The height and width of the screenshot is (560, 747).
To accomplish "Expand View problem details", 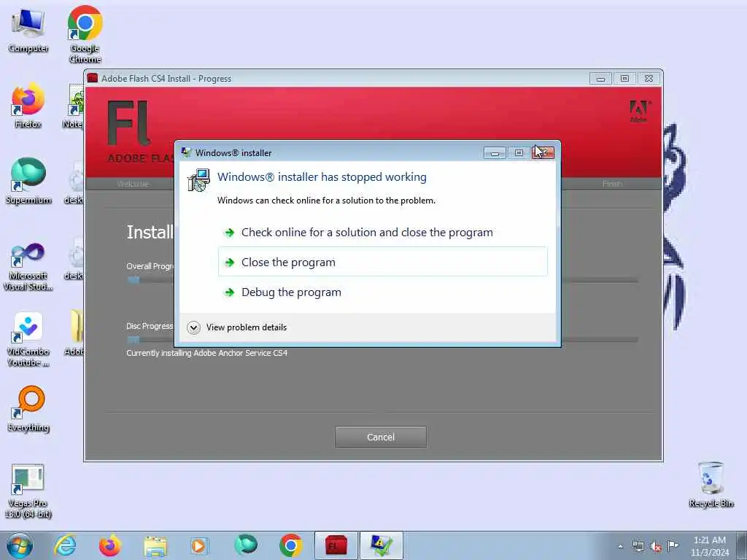I will pyautogui.click(x=237, y=327).
